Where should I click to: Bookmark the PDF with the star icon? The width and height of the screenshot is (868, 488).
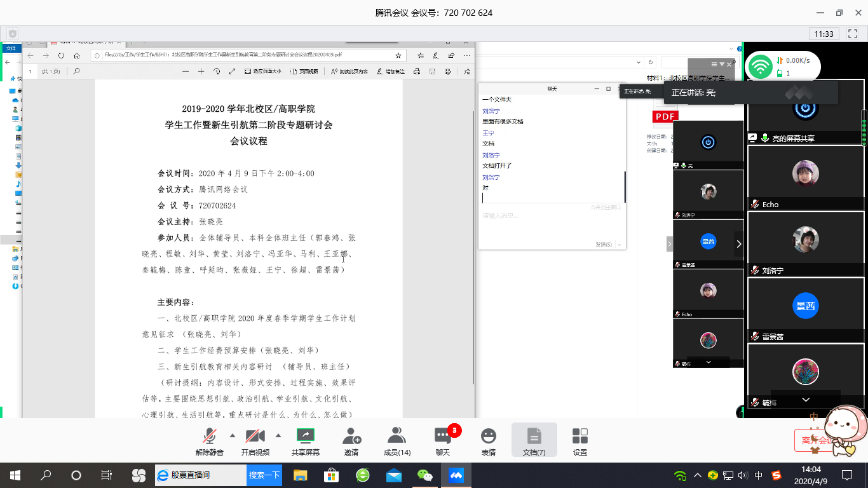coord(398,55)
